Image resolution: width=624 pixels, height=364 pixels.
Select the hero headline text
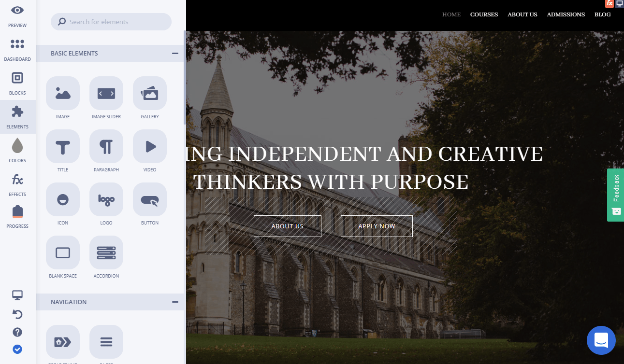364,168
